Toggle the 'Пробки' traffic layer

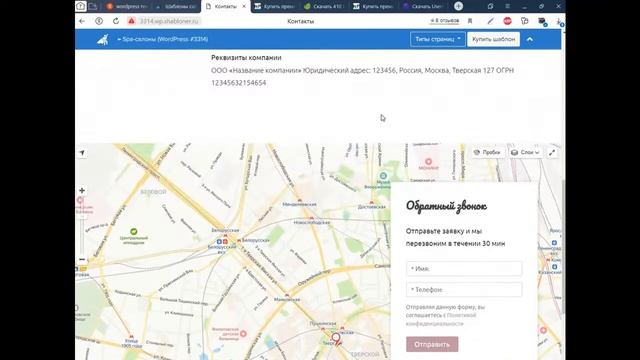(487, 152)
